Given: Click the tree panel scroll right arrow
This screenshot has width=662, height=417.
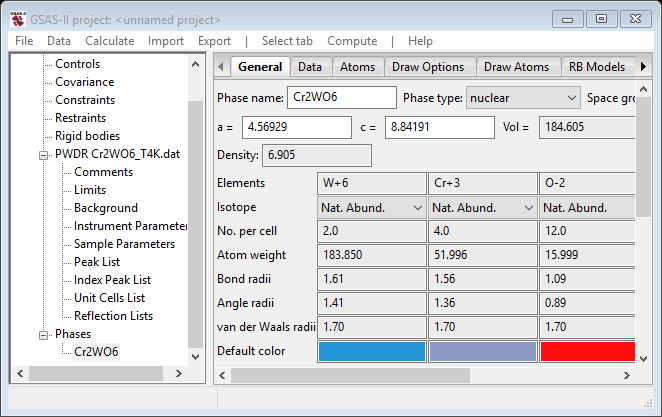Looking at the screenshot, I should pos(179,374).
